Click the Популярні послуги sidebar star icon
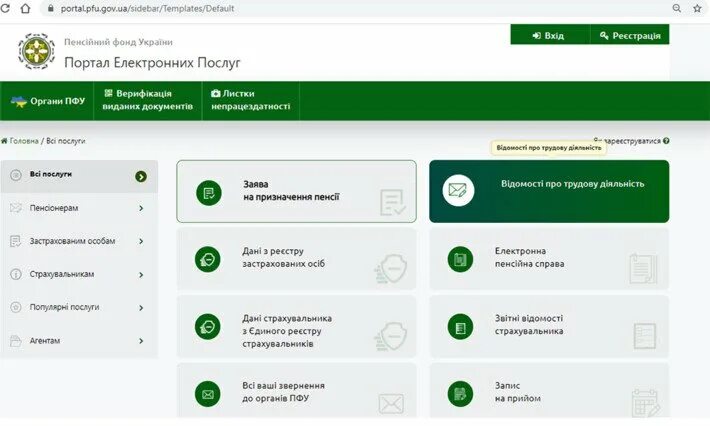The width and height of the screenshot is (710, 426). pyautogui.click(x=16, y=307)
